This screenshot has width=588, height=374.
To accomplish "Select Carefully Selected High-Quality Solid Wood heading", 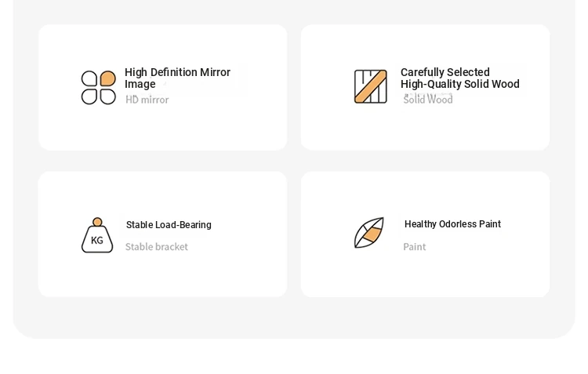I will pyautogui.click(x=459, y=78).
